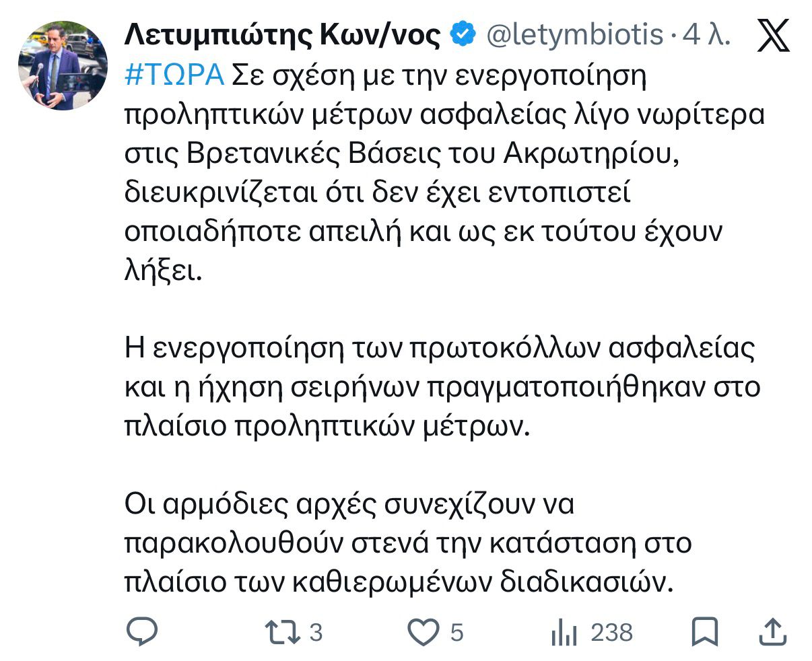Follow the #ΤΩΡΑ hashtag link
This screenshot has height=661, width=812.
[174, 75]
